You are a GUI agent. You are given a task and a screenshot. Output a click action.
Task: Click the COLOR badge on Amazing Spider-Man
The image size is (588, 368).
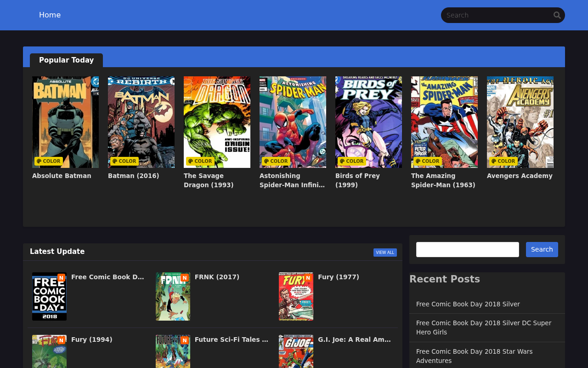pyautogui.click(x=428, y=161)
